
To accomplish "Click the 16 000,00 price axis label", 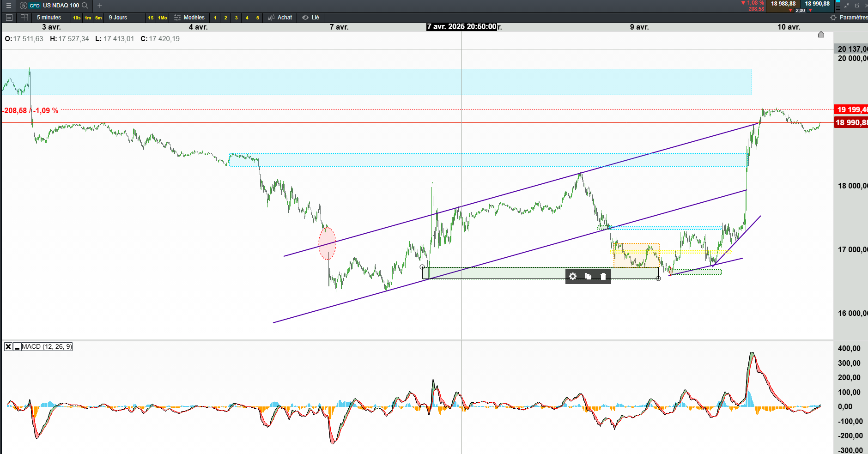I will (852, 313).
